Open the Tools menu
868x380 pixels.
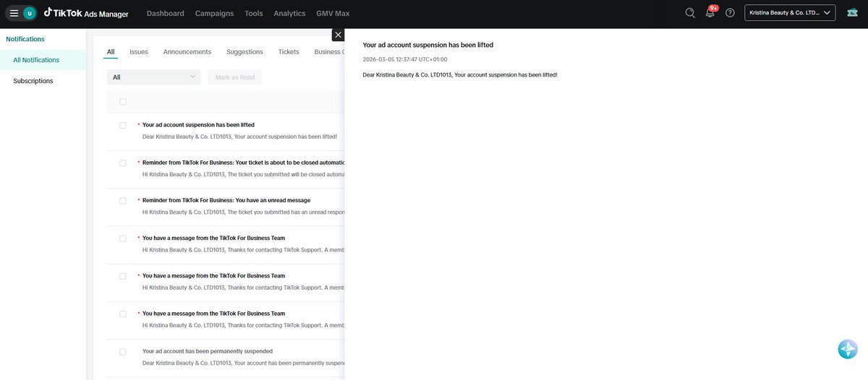pos(254,14)
